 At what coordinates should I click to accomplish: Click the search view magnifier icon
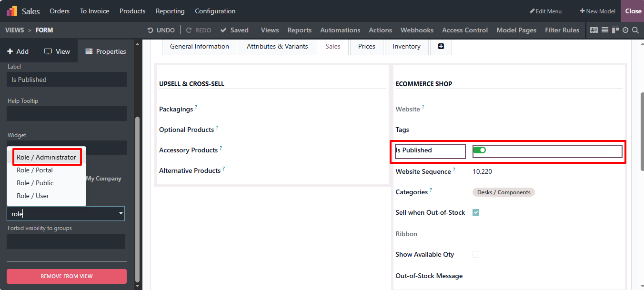click(635, 30)
